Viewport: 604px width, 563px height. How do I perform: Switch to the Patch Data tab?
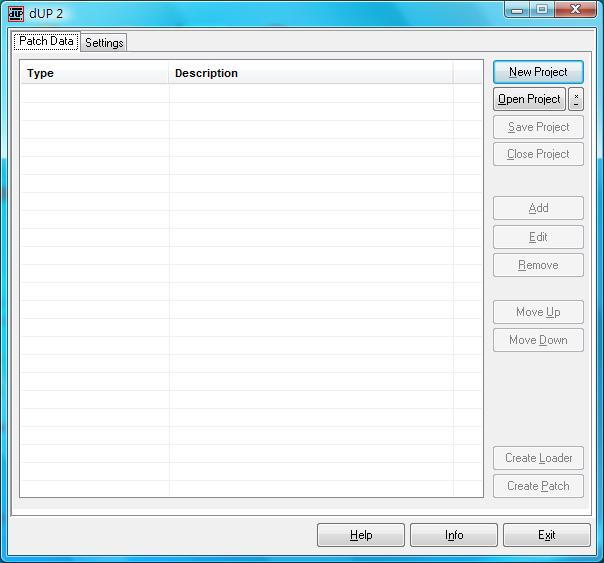click(x=46, y=41)
